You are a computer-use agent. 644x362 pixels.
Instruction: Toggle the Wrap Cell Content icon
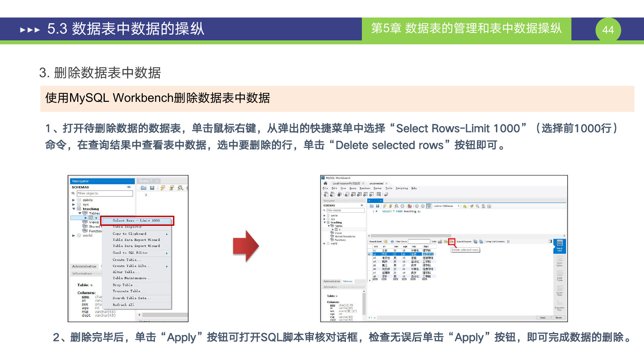click(x=508, y=242)
